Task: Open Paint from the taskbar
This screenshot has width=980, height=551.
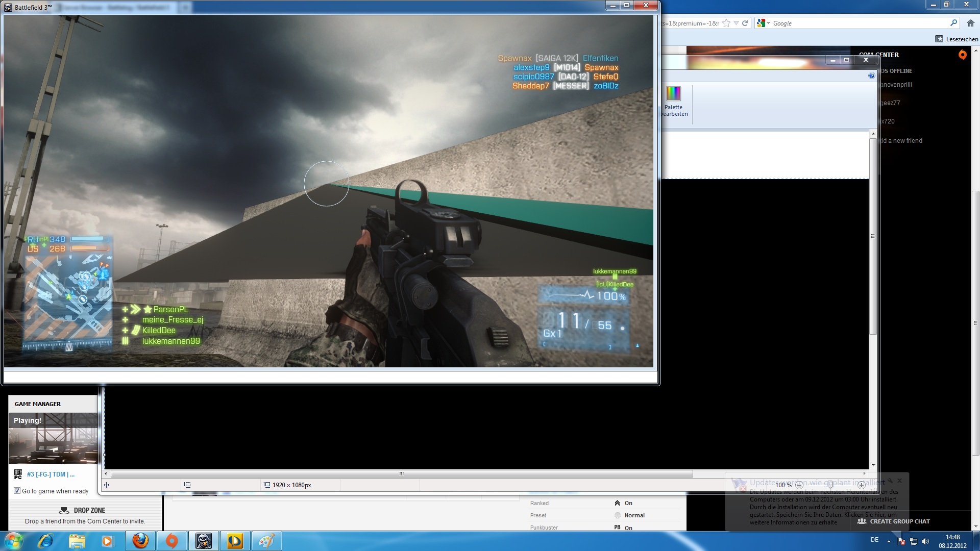Action: coord(266,541)
